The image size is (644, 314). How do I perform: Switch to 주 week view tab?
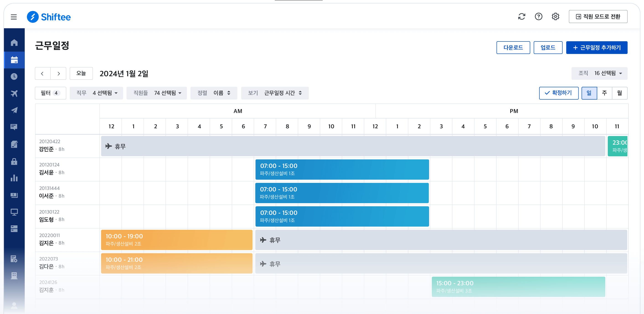(604, 93)
